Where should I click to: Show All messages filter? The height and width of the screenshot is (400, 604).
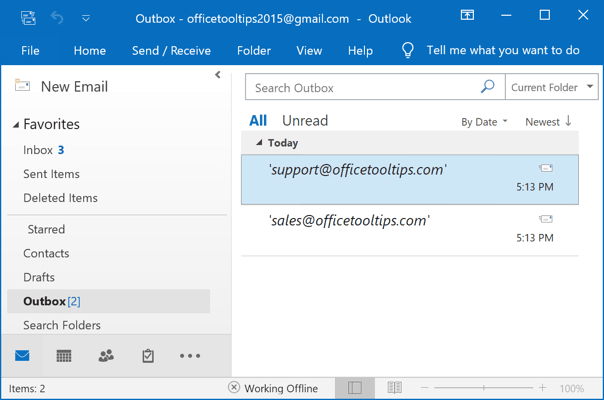tap(258, 121)
